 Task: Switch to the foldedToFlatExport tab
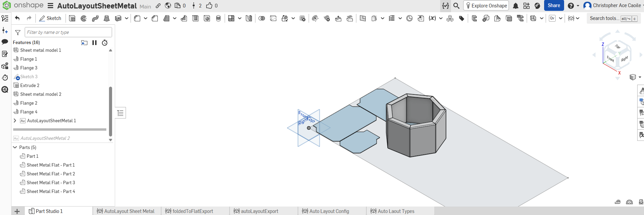(192, 211)
